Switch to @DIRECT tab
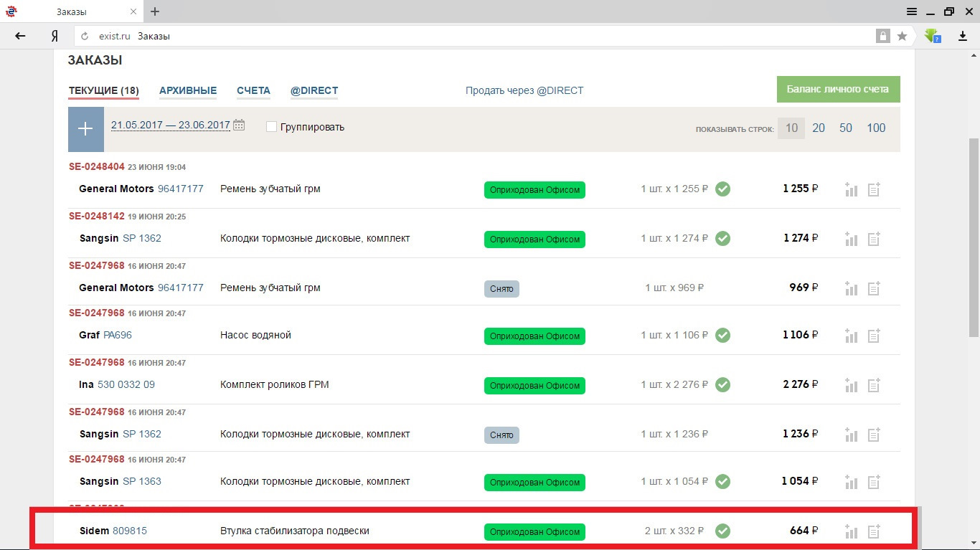The width and height of the screenshot is (980, 550). pos(314,91)
